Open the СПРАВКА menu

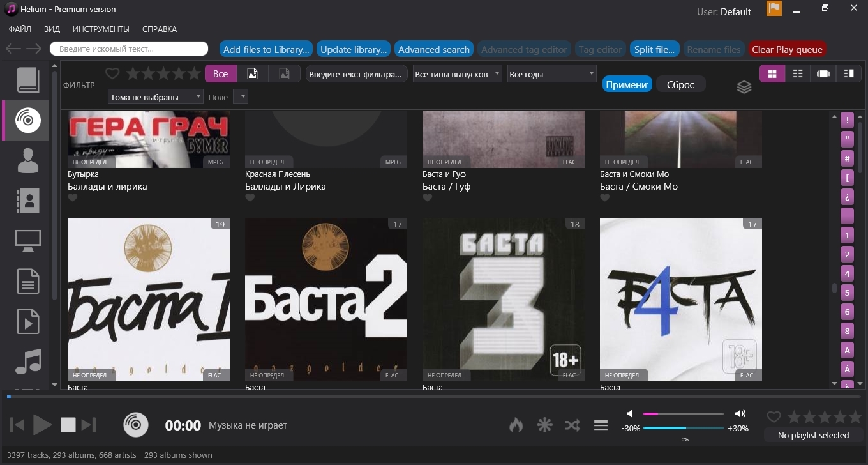(160, 29)
